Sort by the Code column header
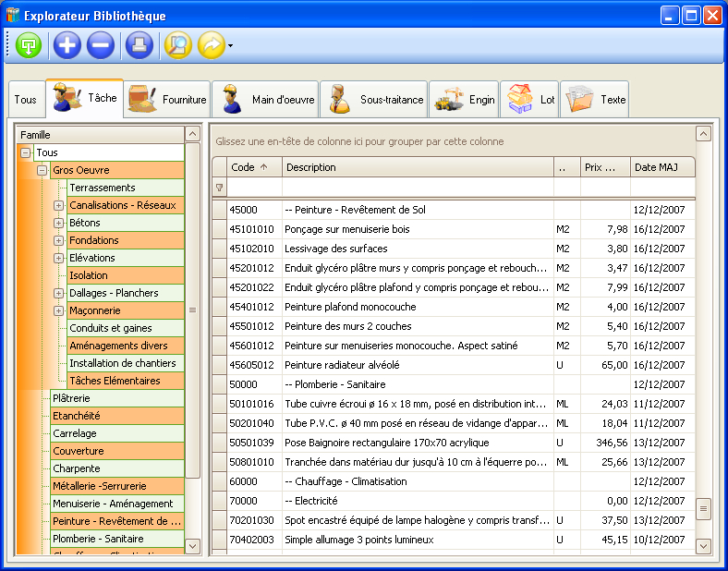728x571 pixels. [251, 167]
